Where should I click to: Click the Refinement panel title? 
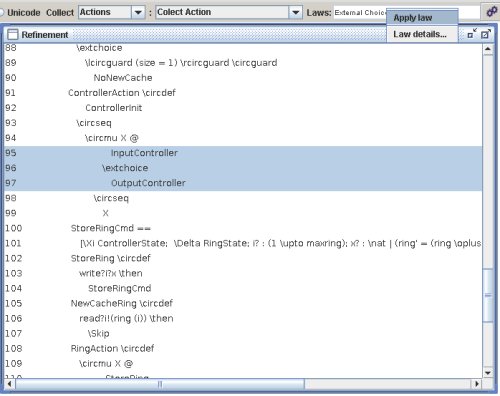[45, 35]
